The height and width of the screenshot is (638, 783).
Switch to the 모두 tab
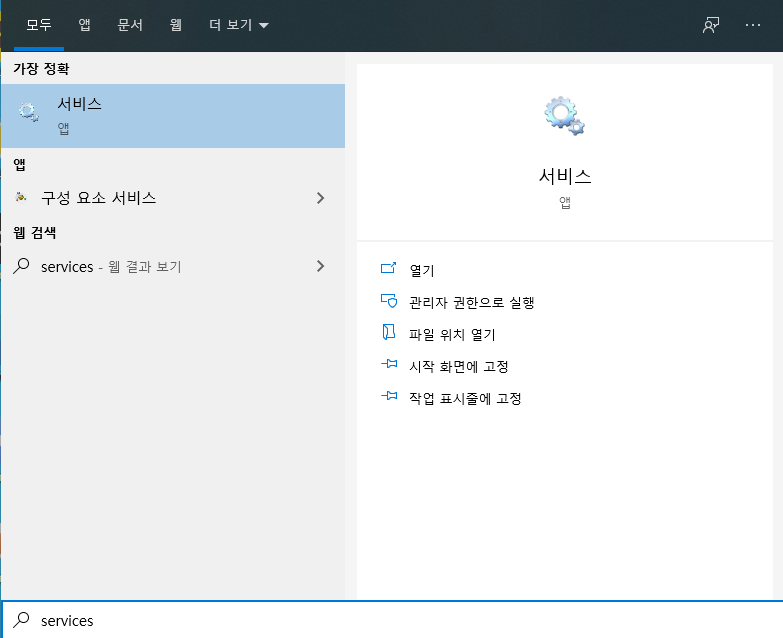coord(39,24)
